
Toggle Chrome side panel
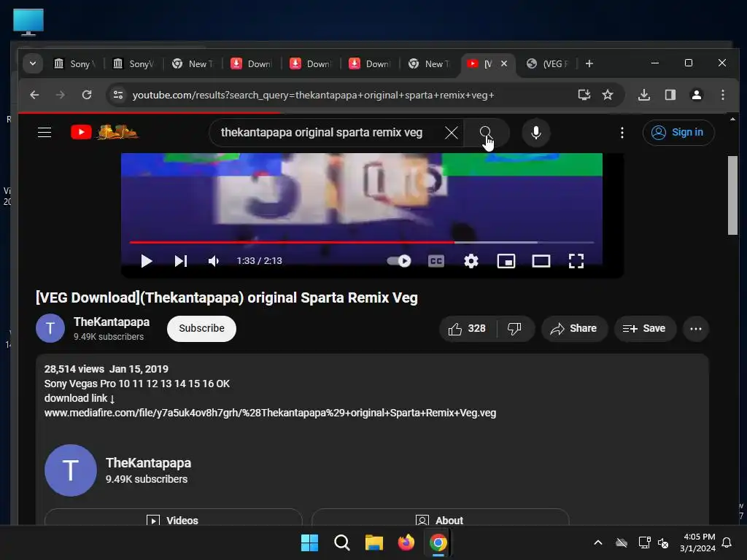tap(670, 95)
